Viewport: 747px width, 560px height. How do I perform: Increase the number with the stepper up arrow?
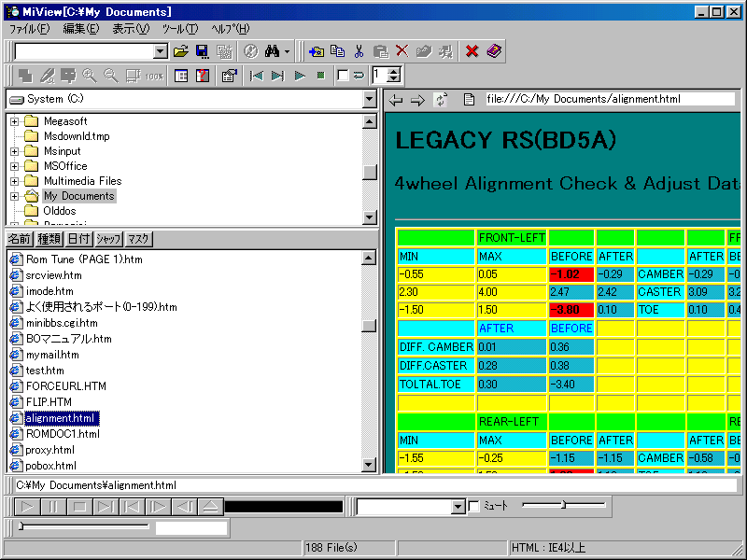(x=394, y=72)
